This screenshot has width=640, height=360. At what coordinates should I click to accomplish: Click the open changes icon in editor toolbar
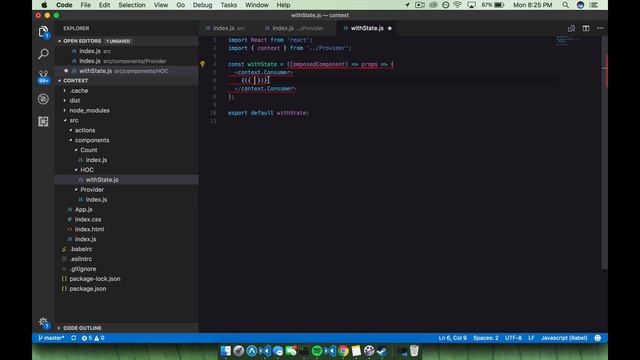pos(571,28)
